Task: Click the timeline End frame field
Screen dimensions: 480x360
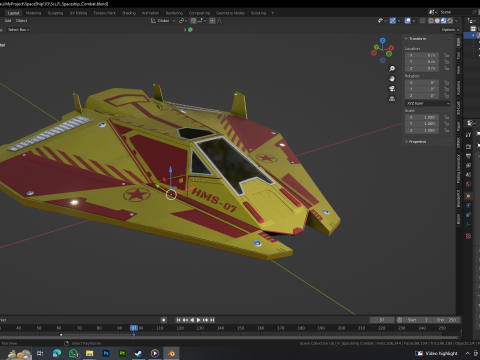Action: point(447,320)
